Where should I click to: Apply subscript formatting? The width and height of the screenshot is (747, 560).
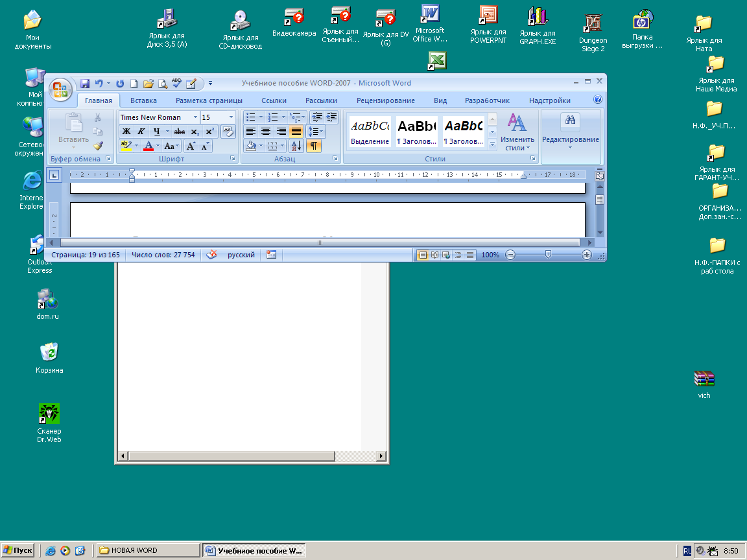click(x=195, y=132)
